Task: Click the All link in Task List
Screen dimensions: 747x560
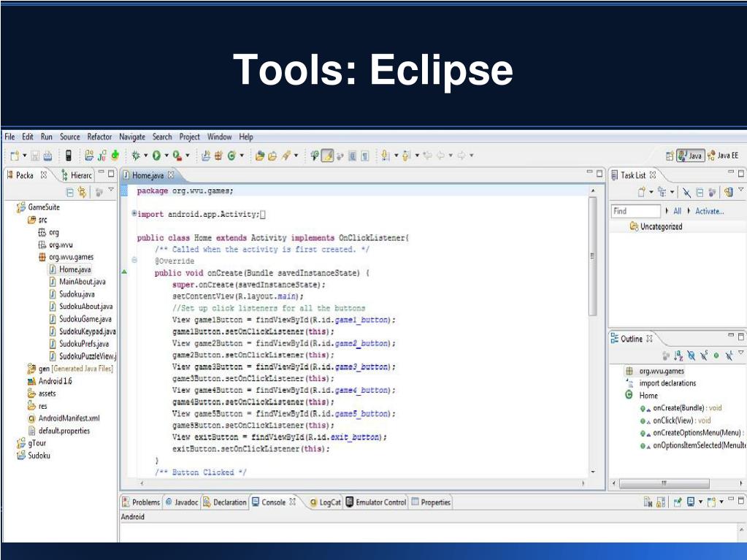Action: tap(677, 211)
